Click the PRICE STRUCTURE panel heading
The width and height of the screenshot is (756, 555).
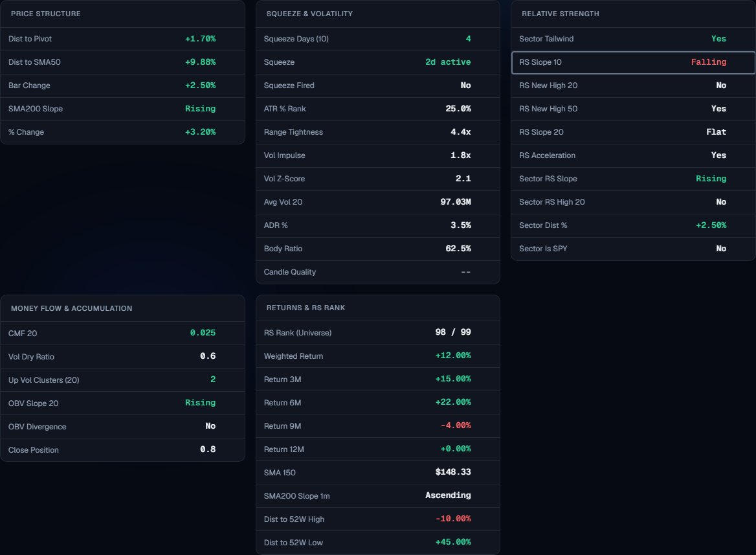click(46, 14)
